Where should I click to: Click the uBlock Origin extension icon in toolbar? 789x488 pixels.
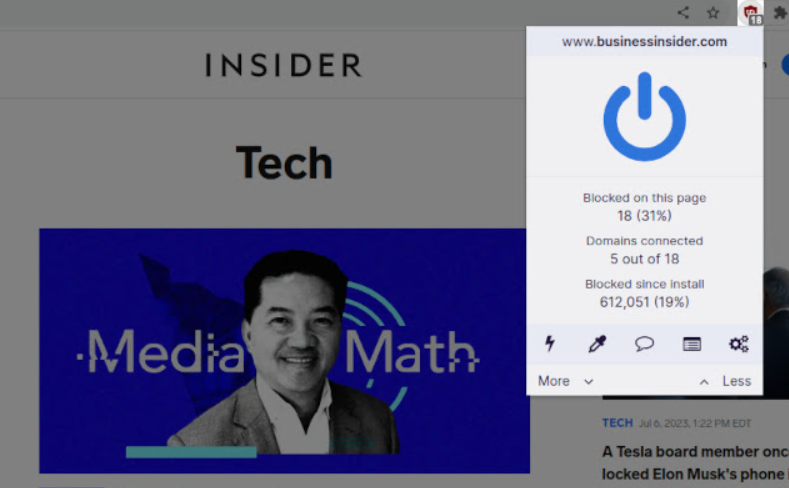751,13
